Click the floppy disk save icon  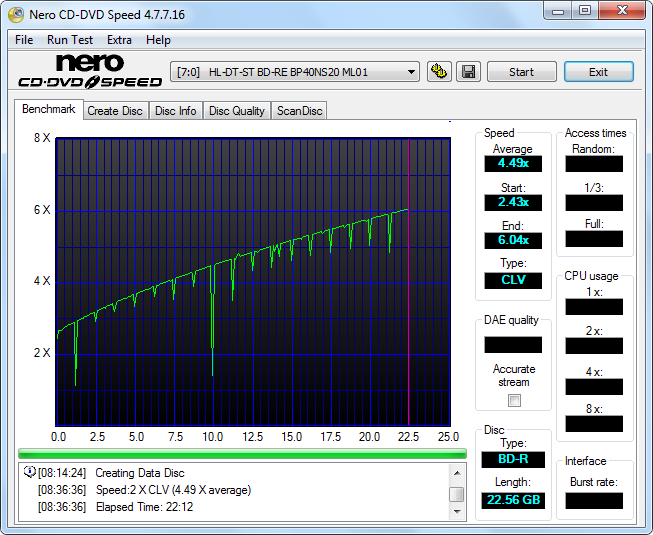(469, 72)
